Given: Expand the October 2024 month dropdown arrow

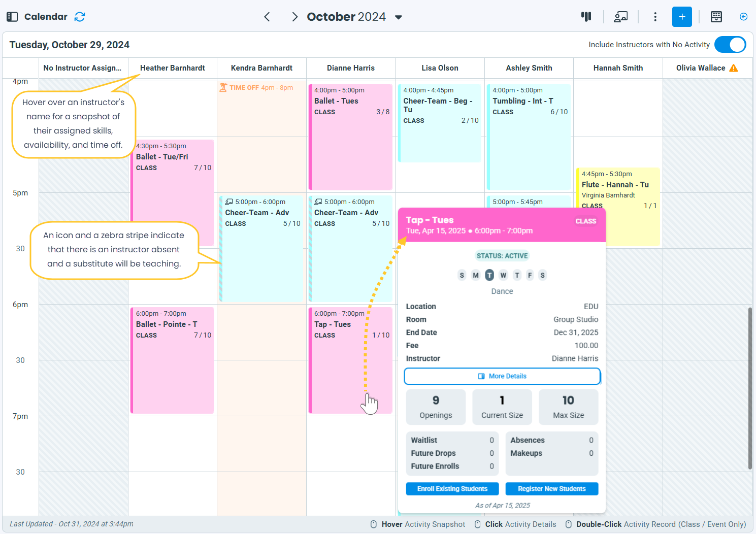Looking at the screenshot, I should pyautogui.click(x=399, y=17).
